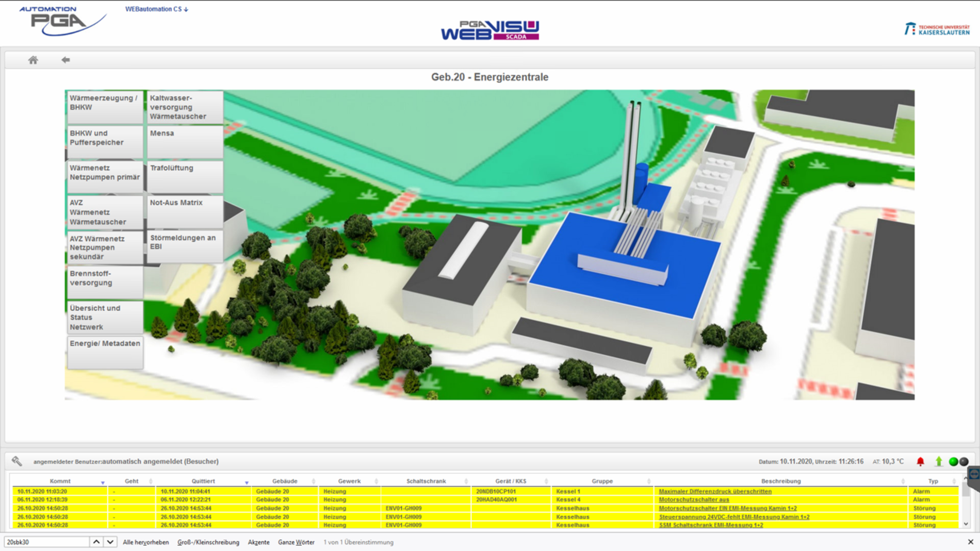Open the TeamViewer side panel icon
This screenshot has height=551, width=980.
(974, 474)
